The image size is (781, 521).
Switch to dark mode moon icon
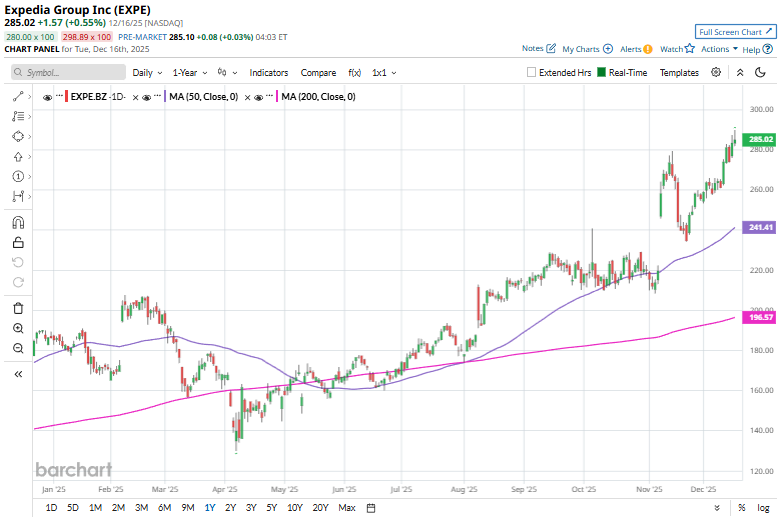[x=762, y=72]
